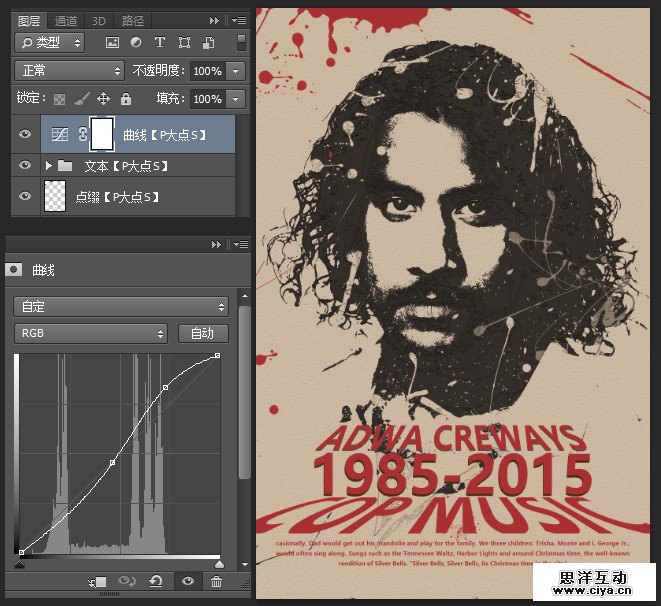Collapse the layers panel with double arrows

(214, 20)
